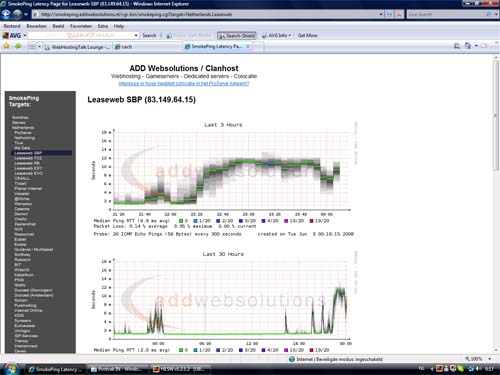Screen dimensions: 500x375
Task: Click the Stop loading icon
Action: click(399, 14)
